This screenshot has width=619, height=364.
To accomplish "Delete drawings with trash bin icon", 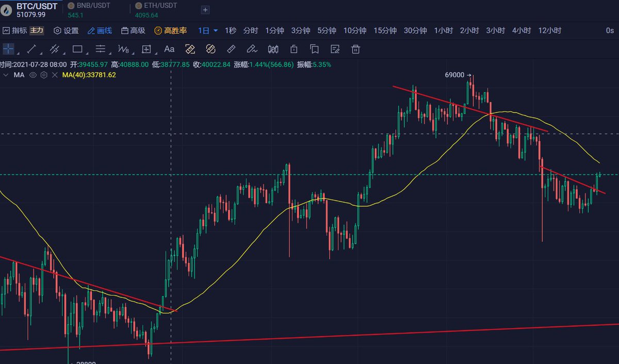I will pos(355,49).
